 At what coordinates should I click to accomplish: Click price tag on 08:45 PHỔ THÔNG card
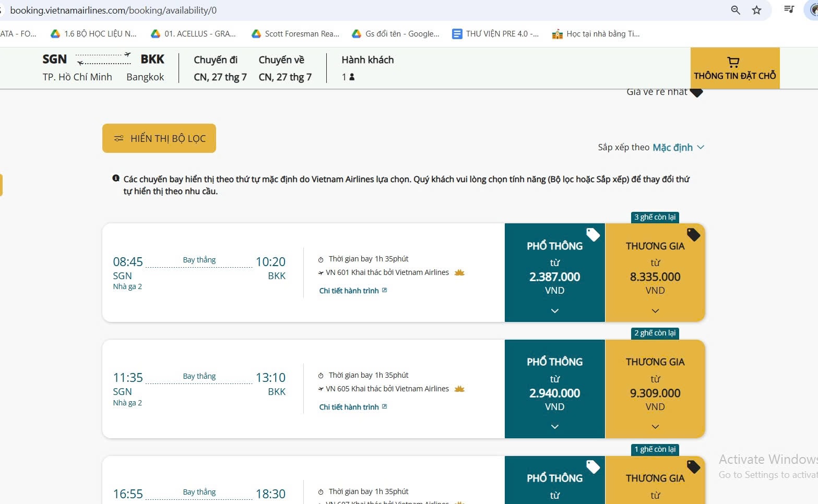(593, 235)
